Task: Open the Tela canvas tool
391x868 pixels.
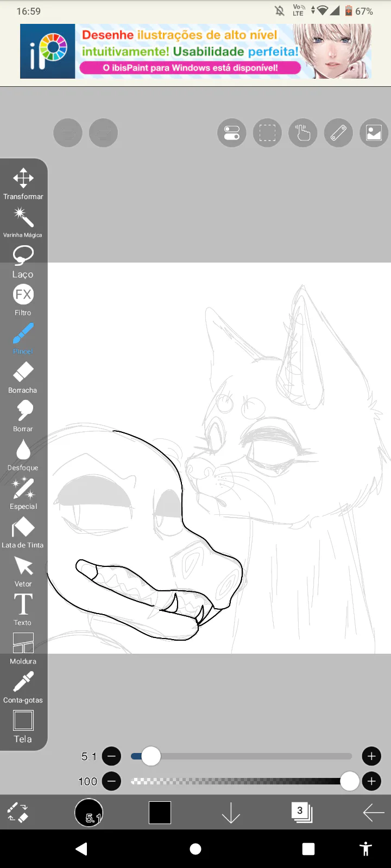Action: tap(23, 727)
